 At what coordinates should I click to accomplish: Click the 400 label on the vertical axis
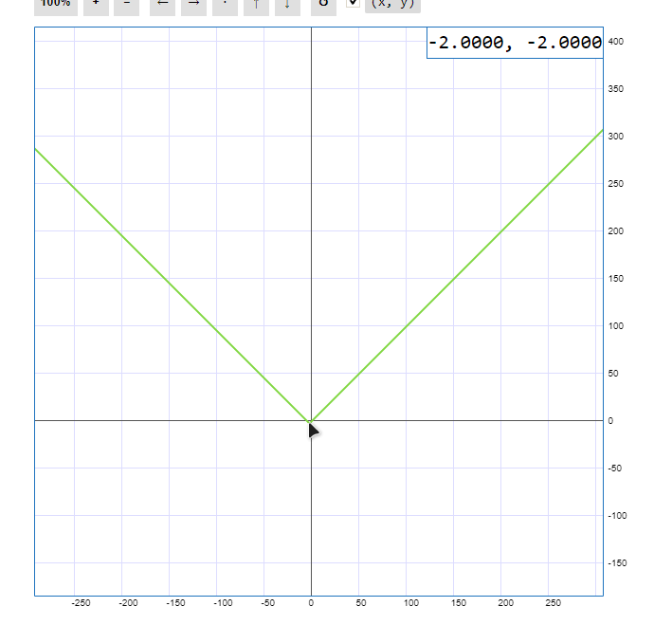pyautogui.click(x=615, y=42)
